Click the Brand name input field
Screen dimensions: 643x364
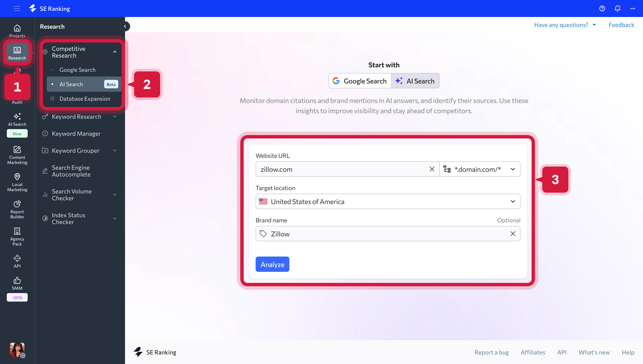coord(388,234)
